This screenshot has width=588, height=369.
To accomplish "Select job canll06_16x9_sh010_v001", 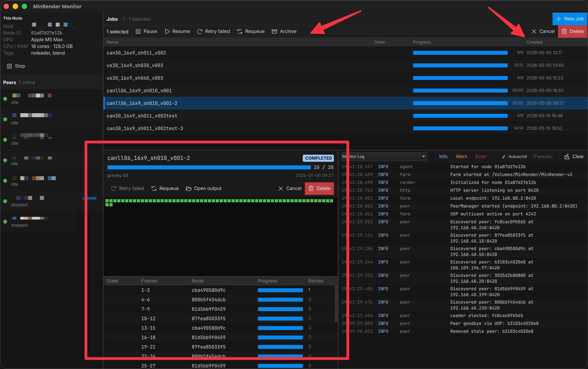I will pos(345,91).
